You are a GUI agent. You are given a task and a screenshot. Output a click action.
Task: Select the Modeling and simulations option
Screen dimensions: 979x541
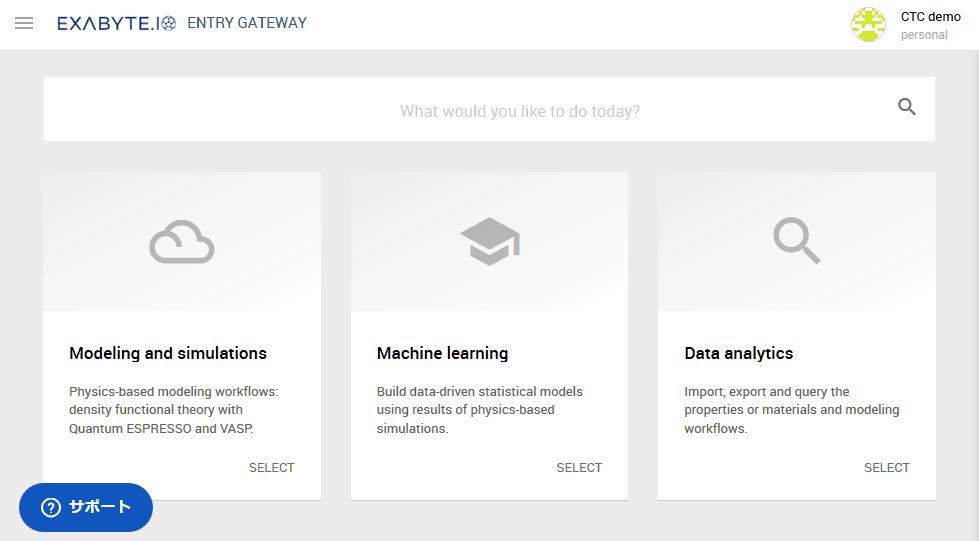coord(272,468)
